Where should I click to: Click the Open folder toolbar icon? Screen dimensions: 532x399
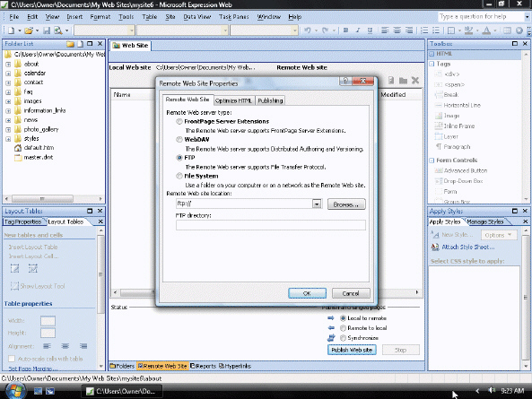coord(29,30)
